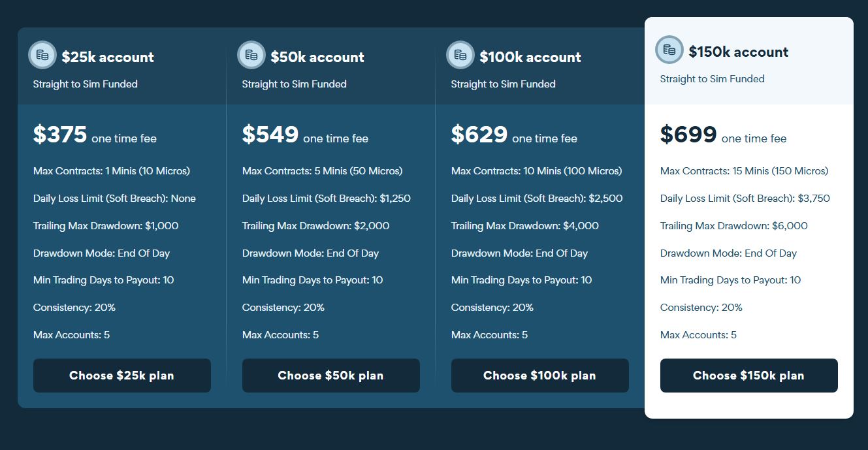
Task: Click Max Contracts: 10 Minis line
Action: click(x=537, y=171)
